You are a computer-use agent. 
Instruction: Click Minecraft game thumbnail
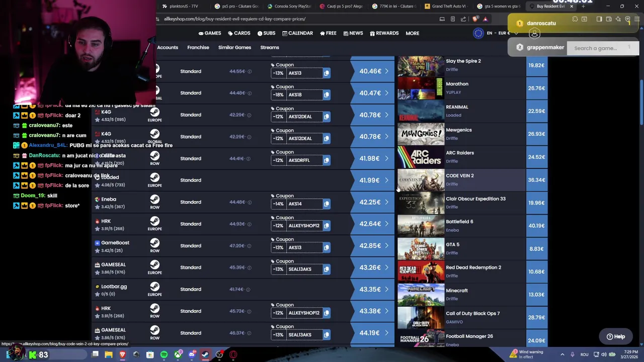tap(421, 295)
